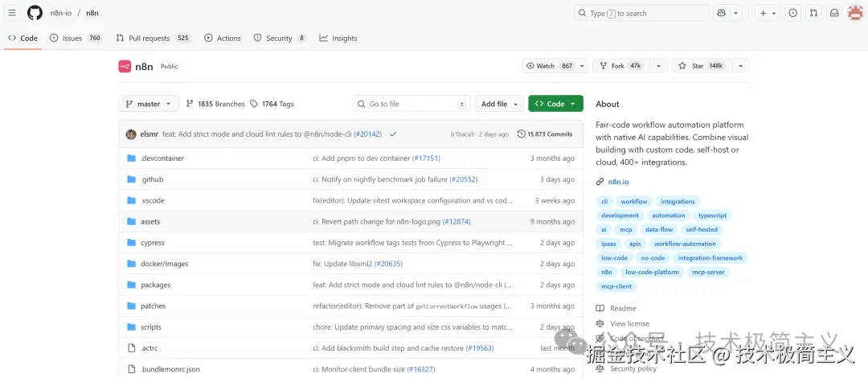This screenshot has width=868, height=378.
Task: Select the low-code-platform topic tag
Action: tap(652, 272)
